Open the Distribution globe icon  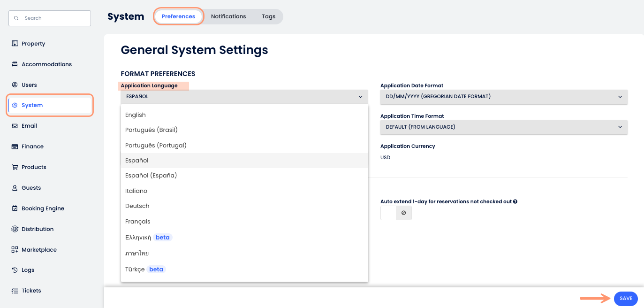pos(15,229)
